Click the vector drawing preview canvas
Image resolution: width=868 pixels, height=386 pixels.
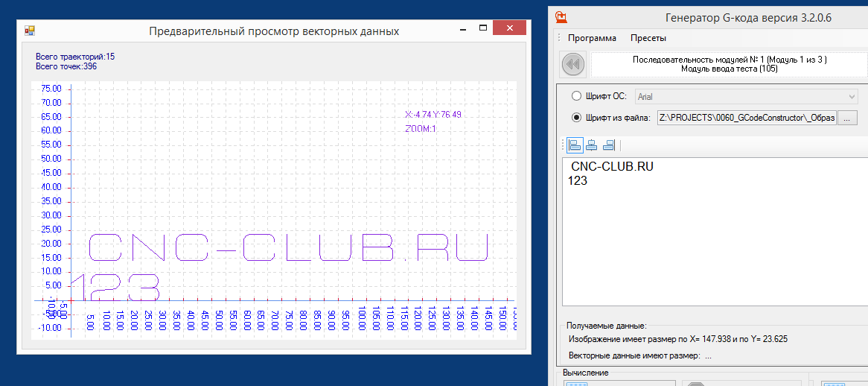click(x=273, y=210)
